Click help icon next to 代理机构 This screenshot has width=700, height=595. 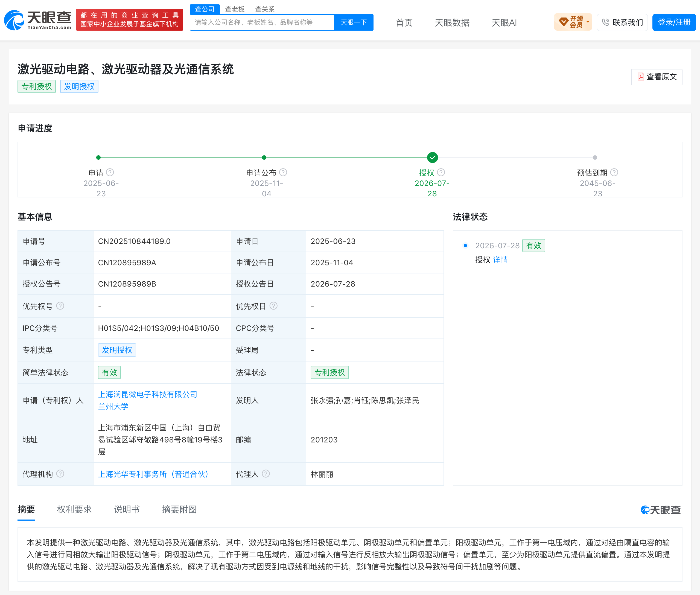click(x=60, y=474)
